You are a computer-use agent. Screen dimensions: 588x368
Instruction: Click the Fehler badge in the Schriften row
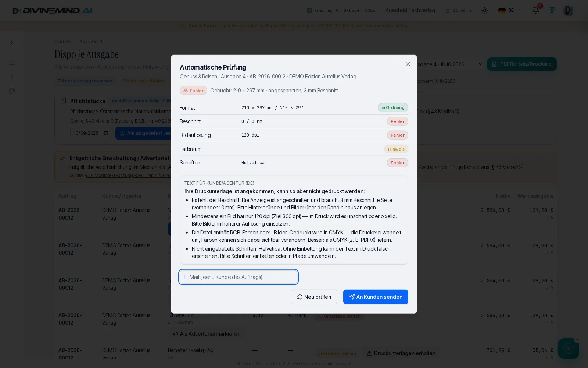pyautogui.click(x=397, y=163)
